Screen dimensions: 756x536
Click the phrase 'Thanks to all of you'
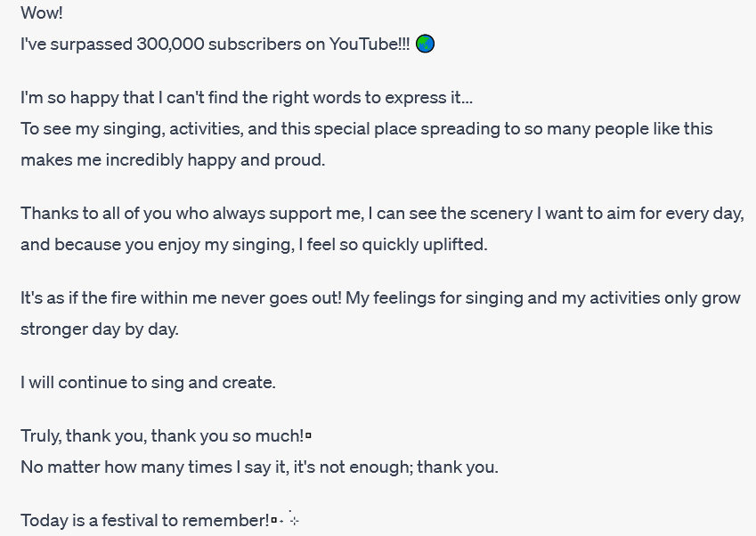[x=96, y=214]
